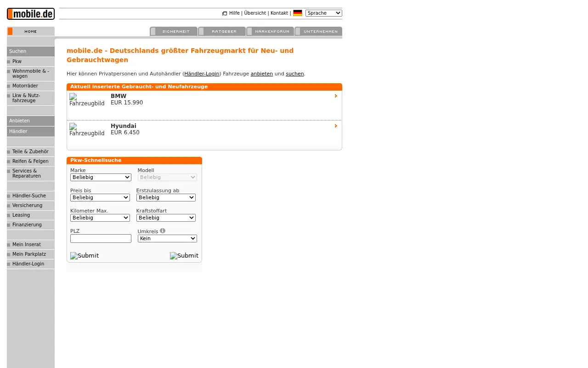Image resolution: width=588 pixels, height=368 pixels.
Task: Open BMW listing via orange arrow
Action: tap(336, 96)
